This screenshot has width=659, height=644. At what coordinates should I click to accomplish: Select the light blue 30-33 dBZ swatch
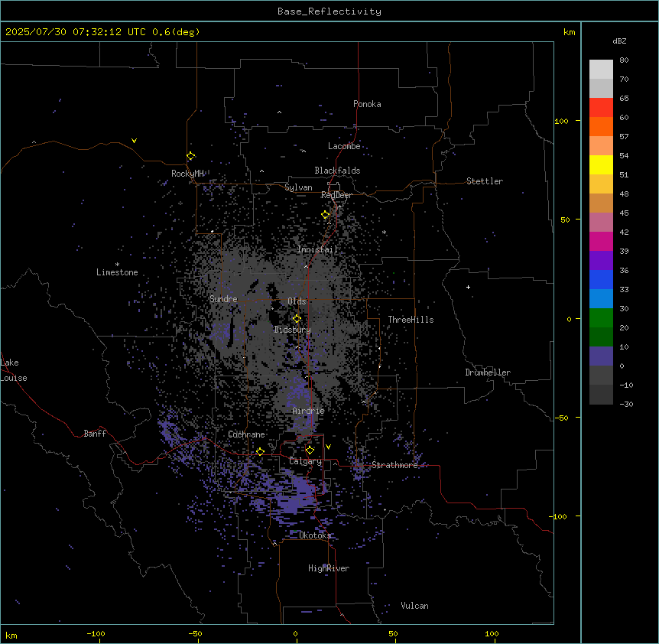pyautogui.click(x=601, y=298)
